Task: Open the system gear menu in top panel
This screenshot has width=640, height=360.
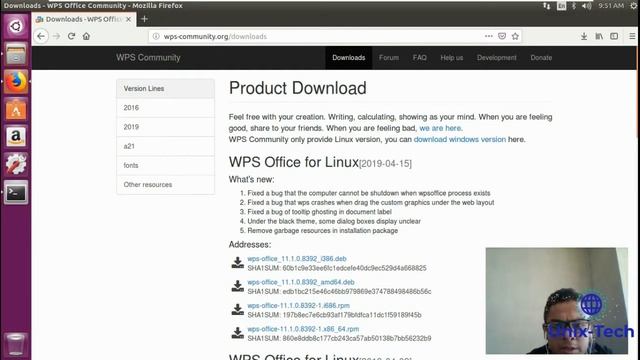Action: [633, 6]
